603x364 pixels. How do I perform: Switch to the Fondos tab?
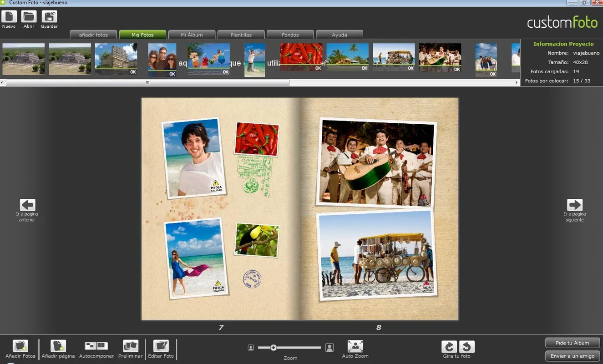(290, 35)
